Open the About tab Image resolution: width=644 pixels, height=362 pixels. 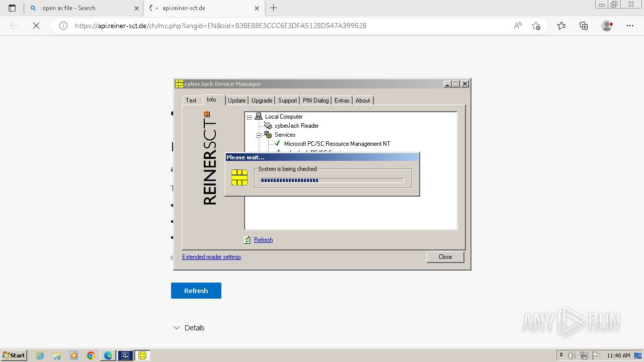click(x=363, y=101)
